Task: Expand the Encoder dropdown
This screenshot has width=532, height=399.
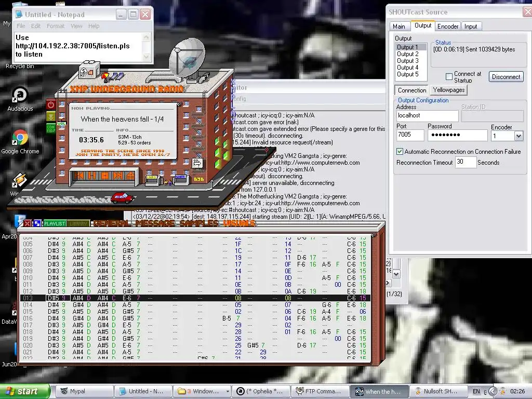Action: pyautogui.click(x=518, y=137)
